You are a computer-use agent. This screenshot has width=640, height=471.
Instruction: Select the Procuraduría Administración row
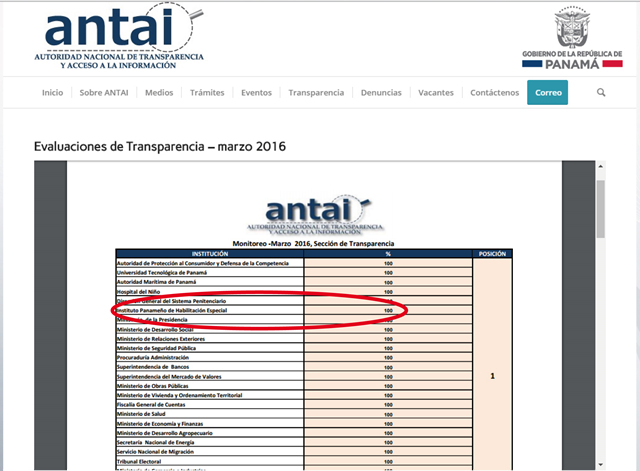[294, 358]
